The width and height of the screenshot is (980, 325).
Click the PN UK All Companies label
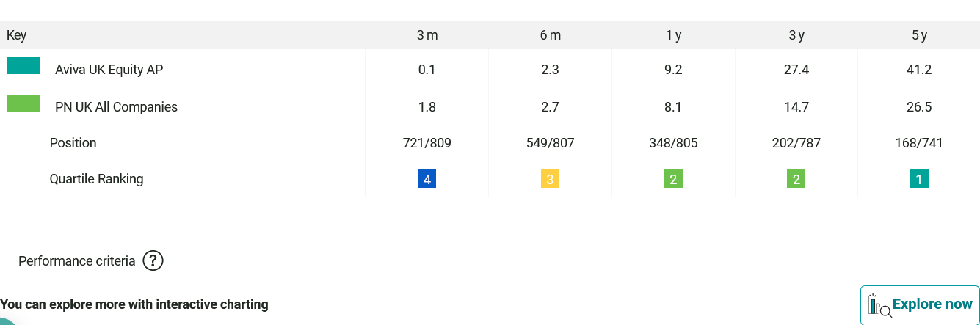tap(116, 107)
